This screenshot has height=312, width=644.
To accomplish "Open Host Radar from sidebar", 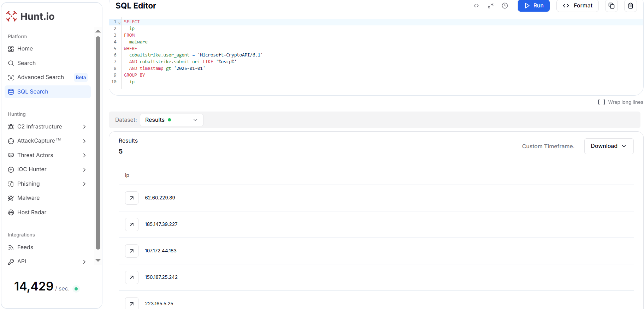I will [x=32, y=212].
